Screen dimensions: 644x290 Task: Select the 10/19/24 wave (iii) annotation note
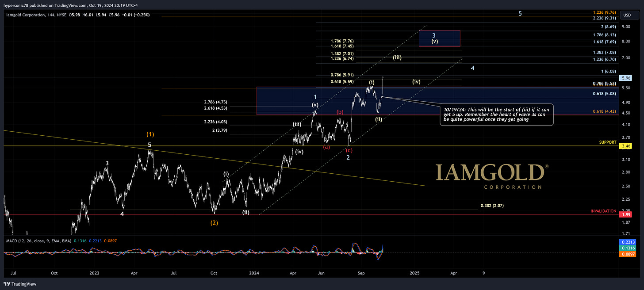point(497,115)
